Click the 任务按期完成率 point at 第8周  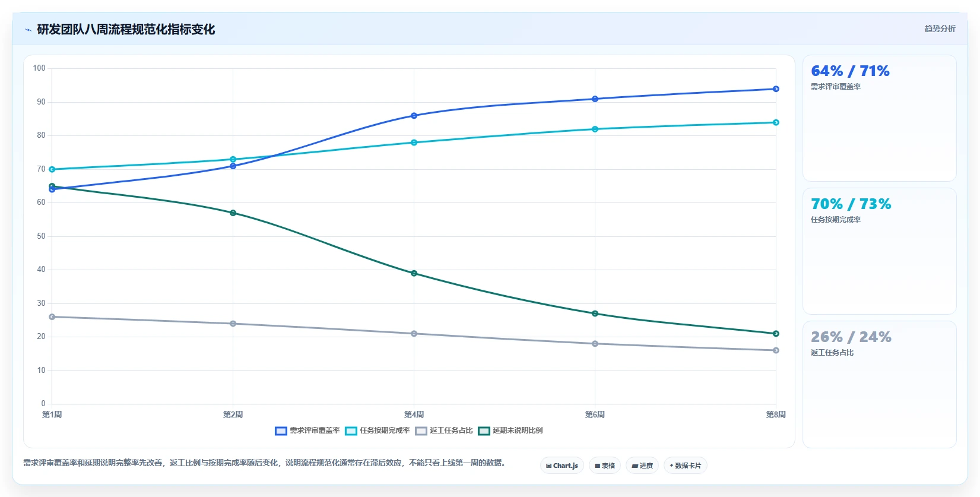(776, 122)
